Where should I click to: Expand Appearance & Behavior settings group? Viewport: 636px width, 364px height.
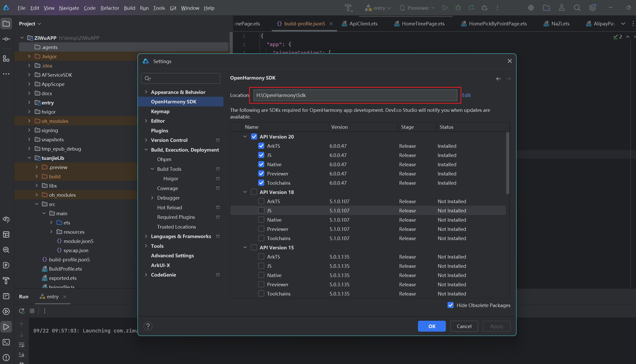[146, 92]
